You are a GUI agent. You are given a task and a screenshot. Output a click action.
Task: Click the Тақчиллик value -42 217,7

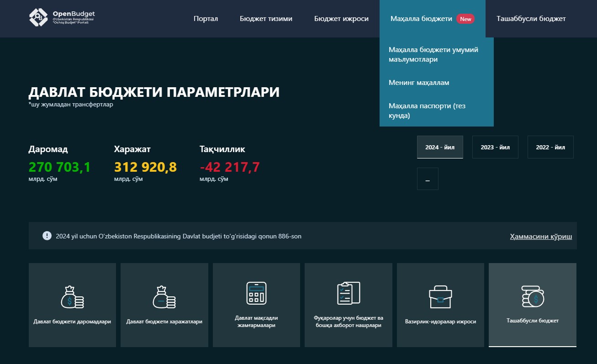[230, 167]
